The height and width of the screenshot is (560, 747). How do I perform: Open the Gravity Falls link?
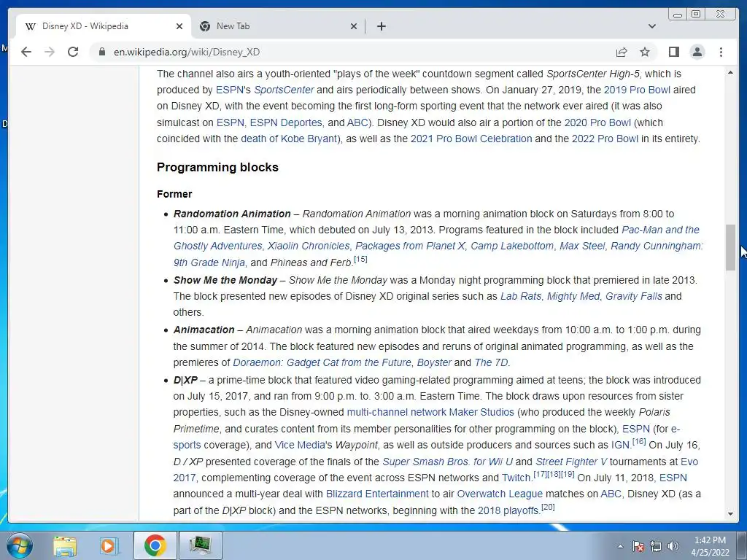point(634,296)
